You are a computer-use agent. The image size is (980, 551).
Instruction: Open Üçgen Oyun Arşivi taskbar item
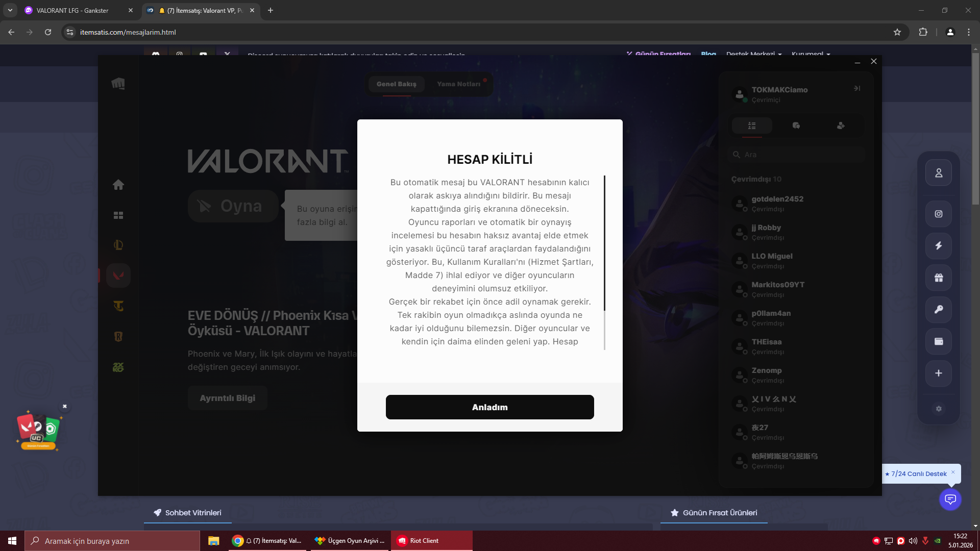click(x=350, y=541)
